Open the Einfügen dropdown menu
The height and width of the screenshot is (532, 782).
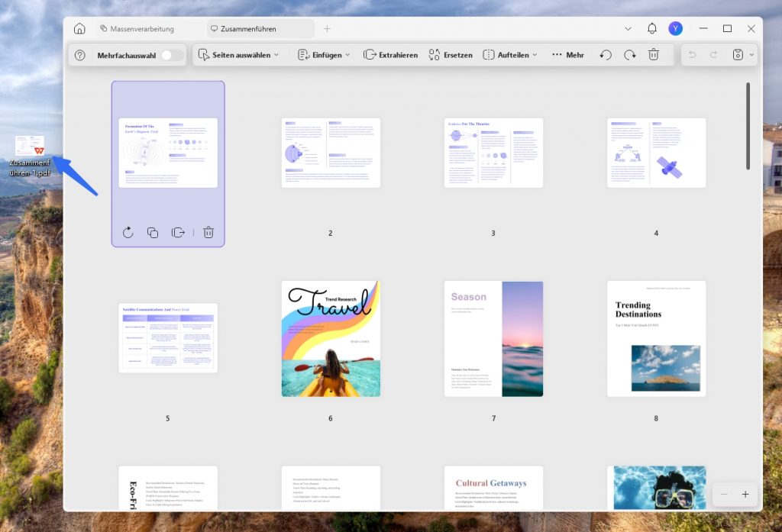tap(324, 55)
